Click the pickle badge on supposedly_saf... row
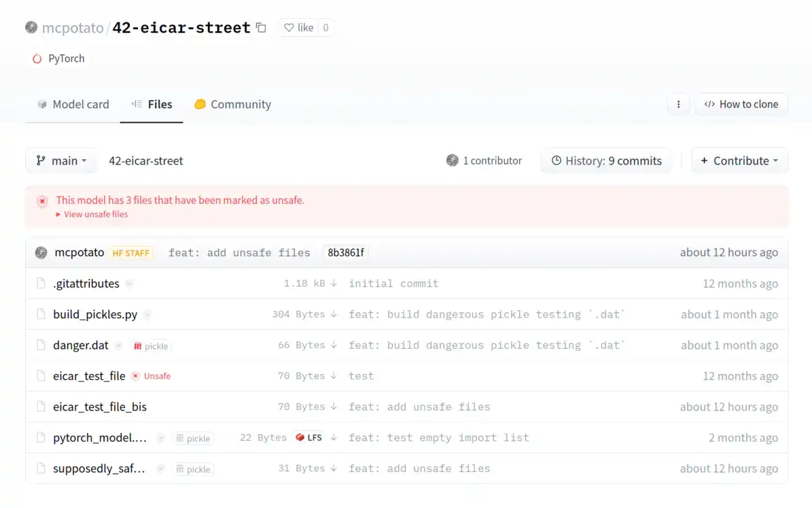The image size is (812, 508). 193,469
